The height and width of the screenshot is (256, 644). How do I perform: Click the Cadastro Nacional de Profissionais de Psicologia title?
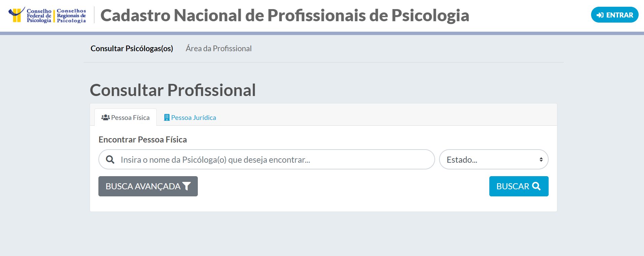coord(285,15)
